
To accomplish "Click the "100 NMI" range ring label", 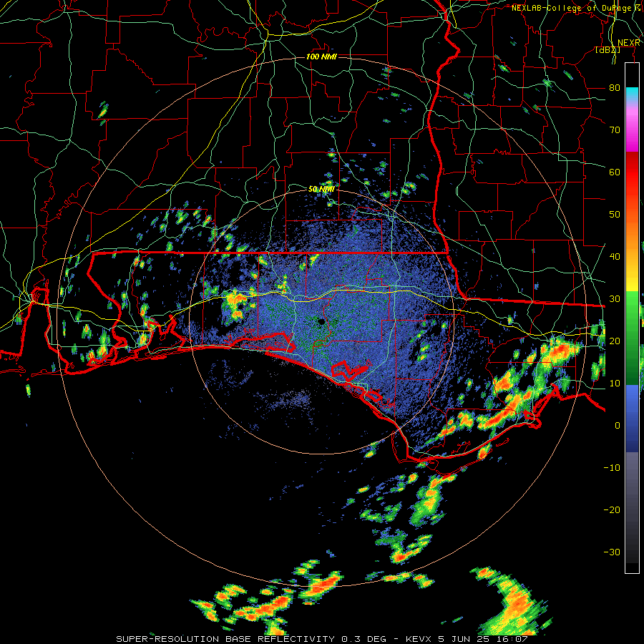I will (x=321, y=57).
